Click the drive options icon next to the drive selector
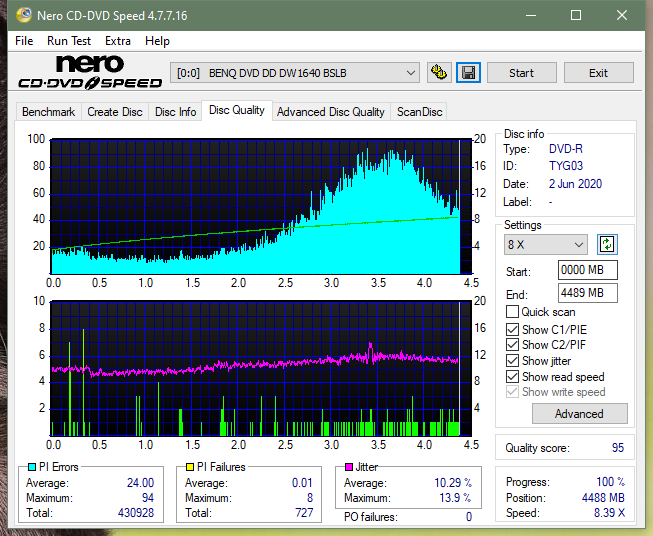The width and height of the screenshot is (653, 536). (x=439, y=73)
